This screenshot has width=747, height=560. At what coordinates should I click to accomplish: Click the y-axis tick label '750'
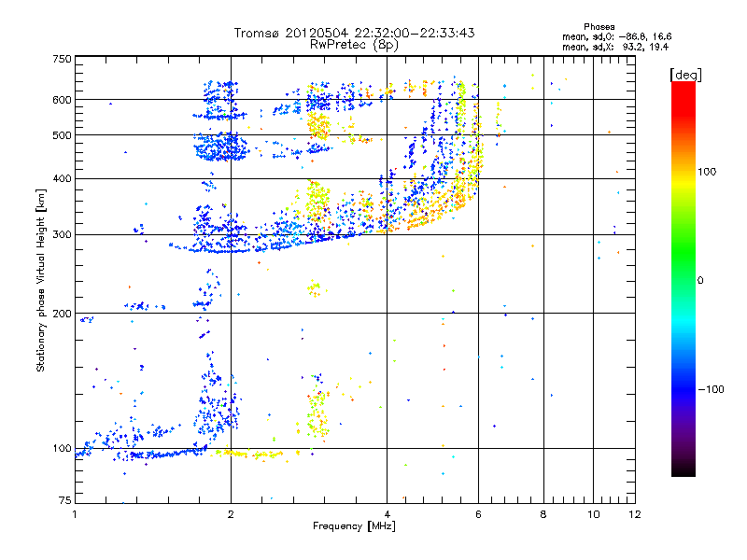62,59
